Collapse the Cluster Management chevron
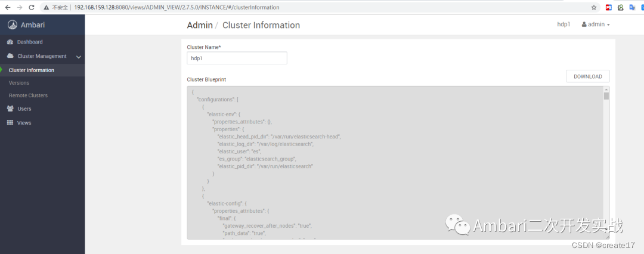Viewport: 644px width, 254px height. pyautogui.click(x=79, y=57)
